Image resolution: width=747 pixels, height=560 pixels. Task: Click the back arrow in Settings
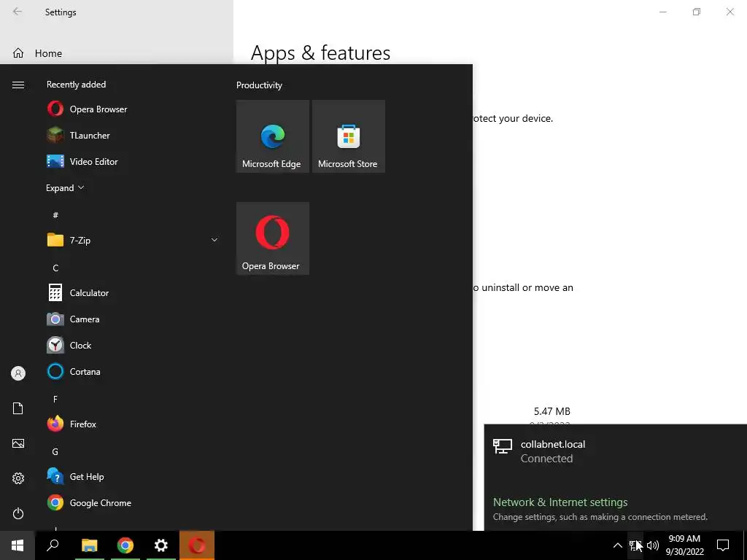[x=18, y=12]
